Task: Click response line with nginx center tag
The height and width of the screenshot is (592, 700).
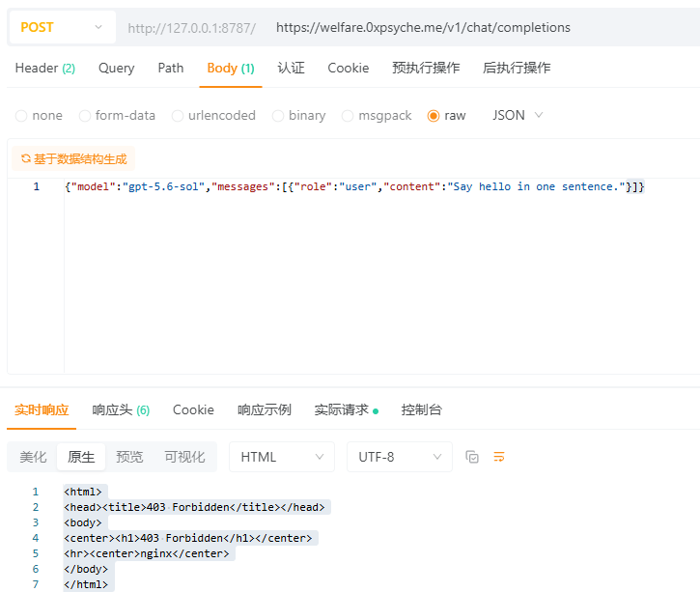Action: [147, 553]
